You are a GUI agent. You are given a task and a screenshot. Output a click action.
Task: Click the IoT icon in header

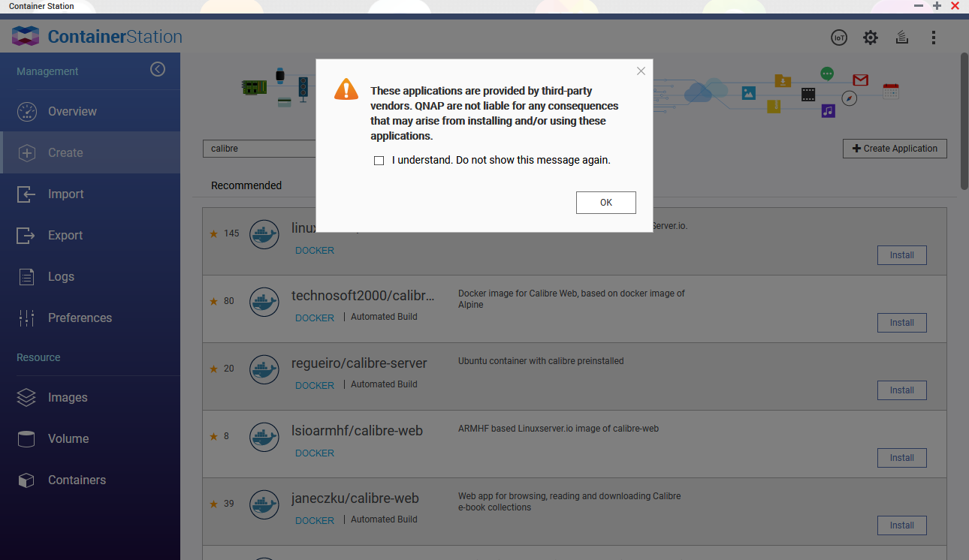click(x=839, y=38)
